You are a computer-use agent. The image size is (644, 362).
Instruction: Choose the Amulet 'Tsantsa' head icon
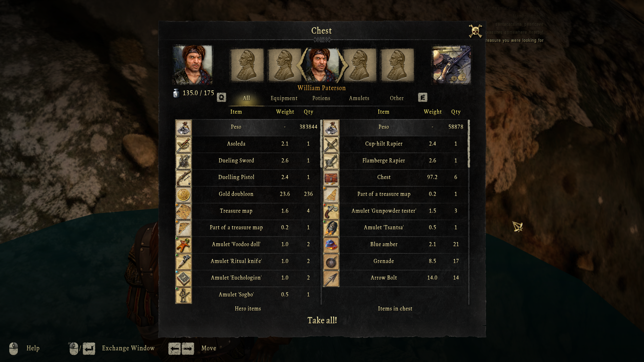pos(331,228)
